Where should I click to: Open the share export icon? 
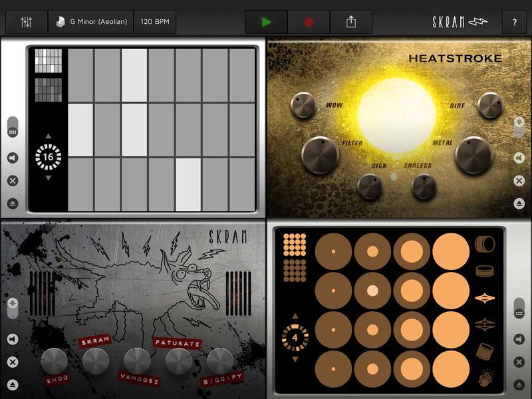(351, 22)
